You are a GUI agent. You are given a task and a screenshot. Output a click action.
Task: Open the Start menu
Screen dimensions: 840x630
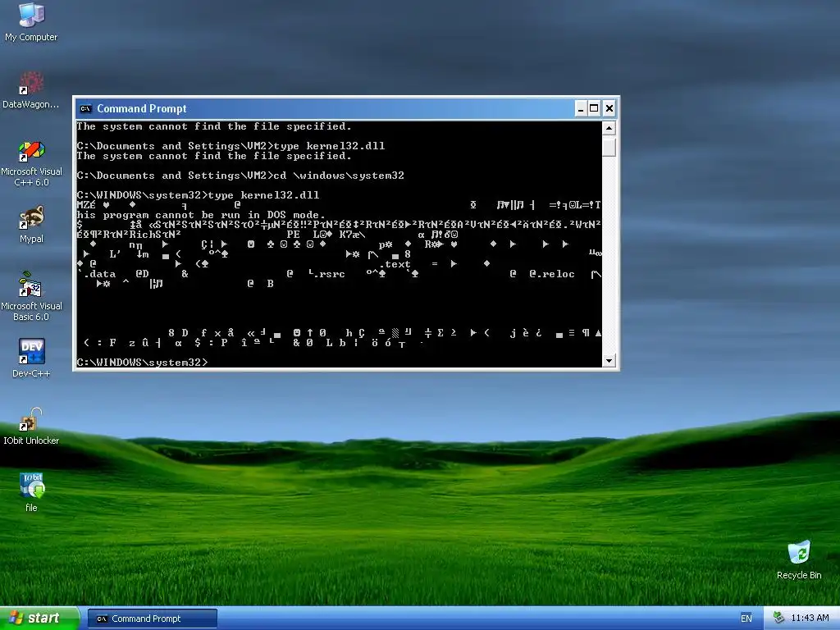coord(39,619)
